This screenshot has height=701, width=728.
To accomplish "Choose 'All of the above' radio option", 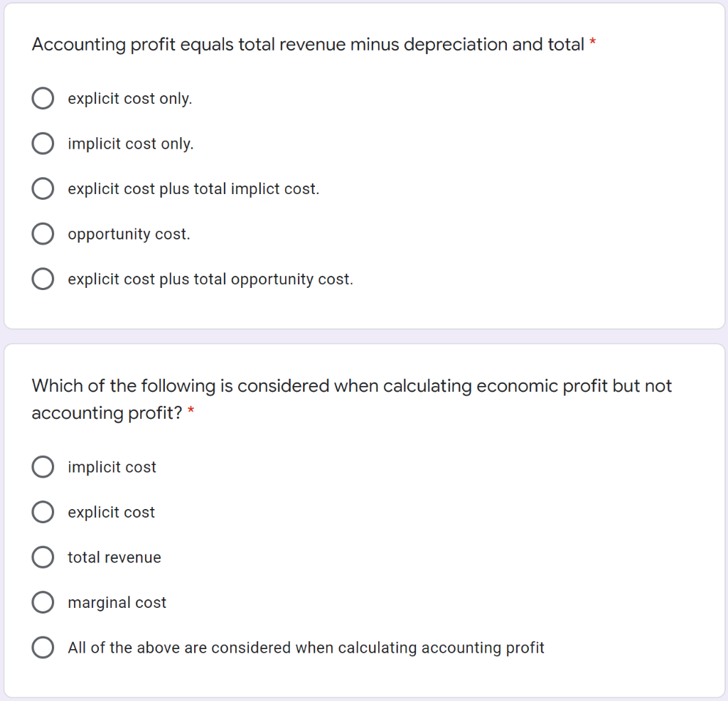I will [x=43, y=647].
